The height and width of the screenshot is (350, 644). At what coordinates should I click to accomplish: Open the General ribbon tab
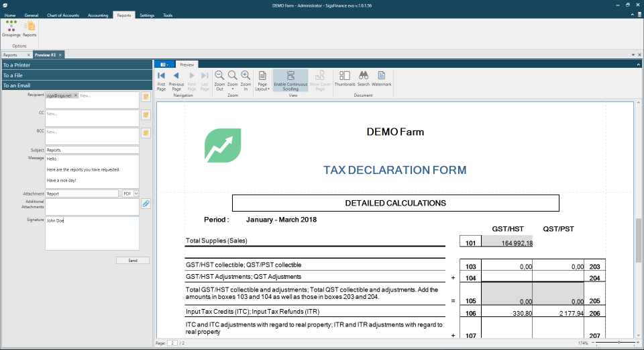(32, 15)
